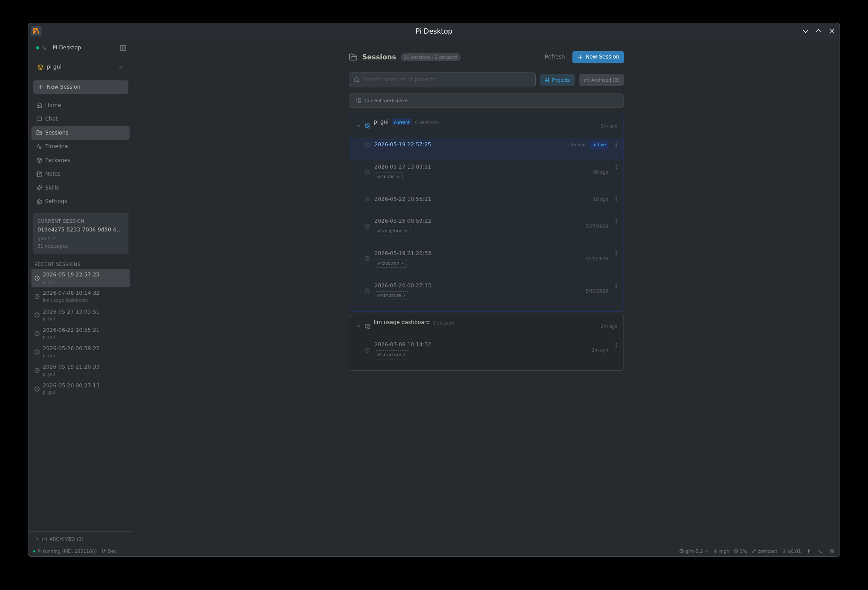
Task: Click the pi gui project tree icon
Action: (368, 126)
